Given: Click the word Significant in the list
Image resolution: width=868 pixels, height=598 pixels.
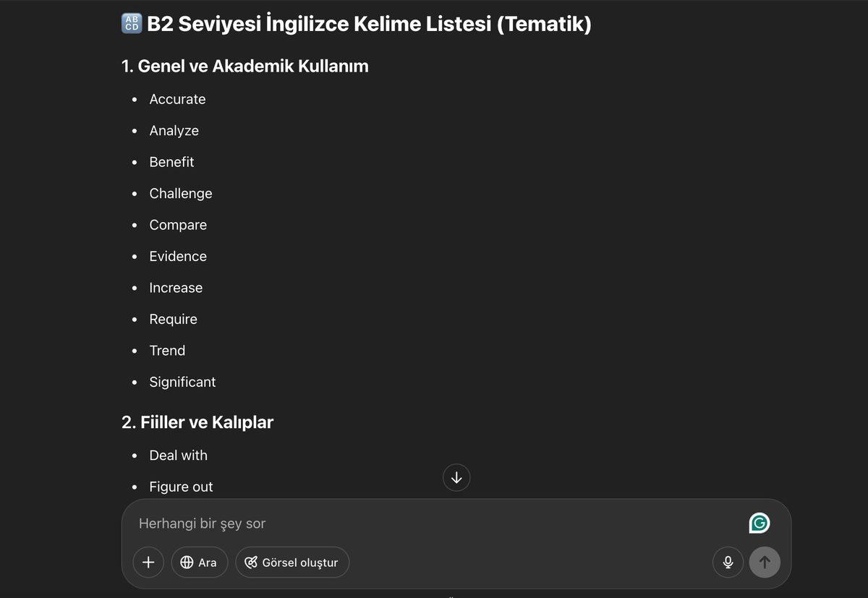Looking at the screenshot, I should [x=182, y=382].
